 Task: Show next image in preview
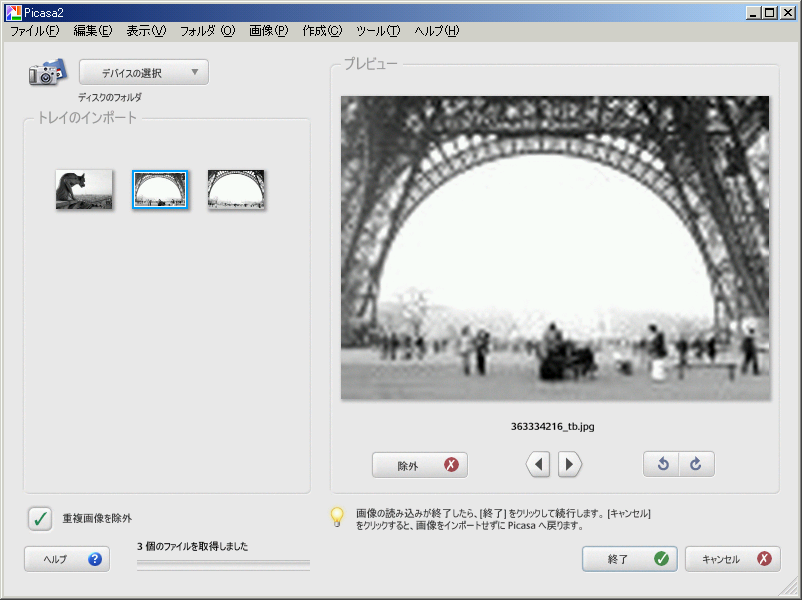point(569,464)
